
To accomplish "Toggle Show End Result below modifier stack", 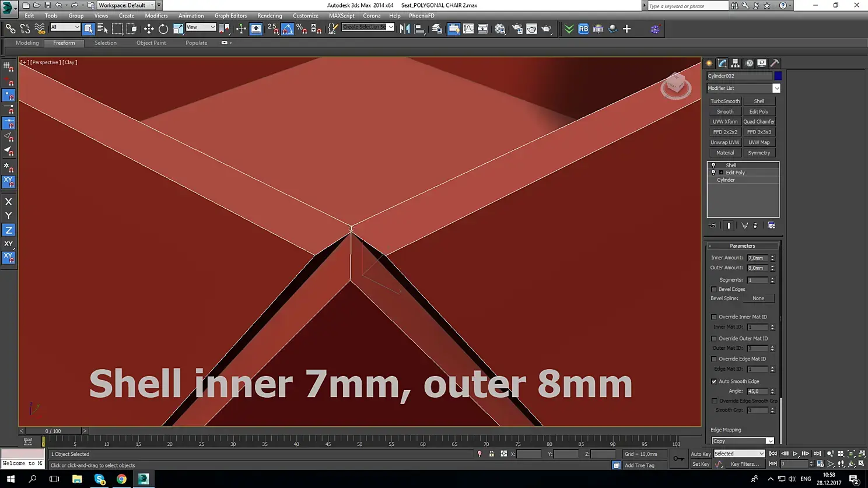I will point(729,225).
